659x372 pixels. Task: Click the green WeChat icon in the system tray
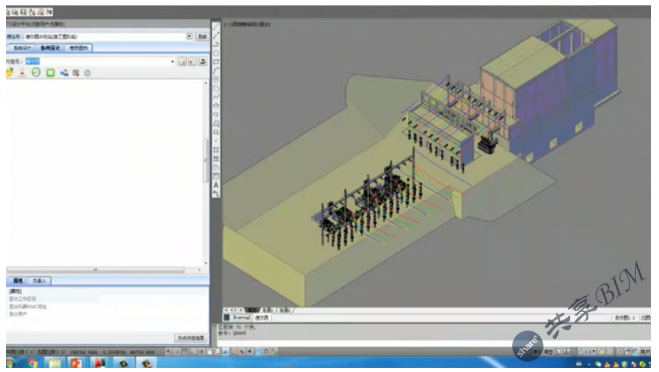click(x=598, y=364)
